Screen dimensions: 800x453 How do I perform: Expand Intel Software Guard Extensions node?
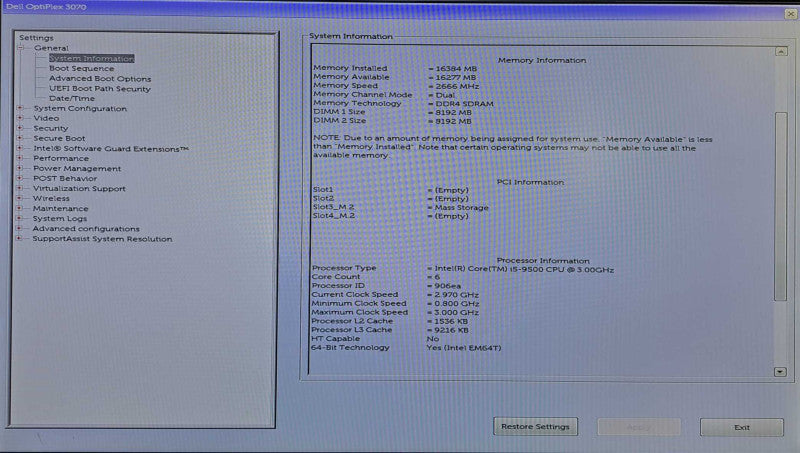[20, 148]
